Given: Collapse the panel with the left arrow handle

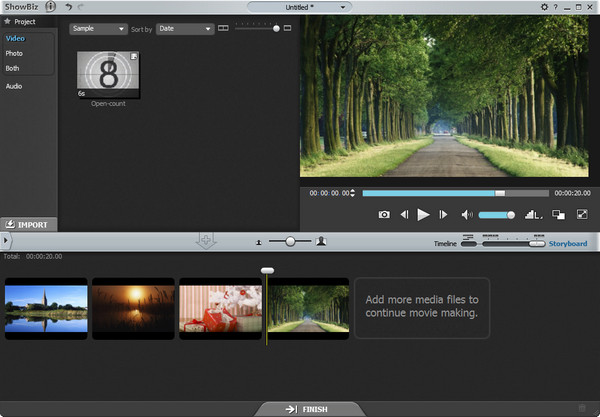Looking at the screenshot, I should [x=5, y=241].
